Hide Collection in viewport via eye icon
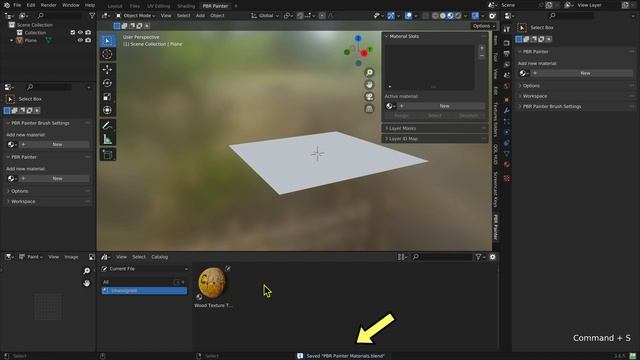This screenshot has width=640, height=360. pyautogui.click(x=80, y=33)
